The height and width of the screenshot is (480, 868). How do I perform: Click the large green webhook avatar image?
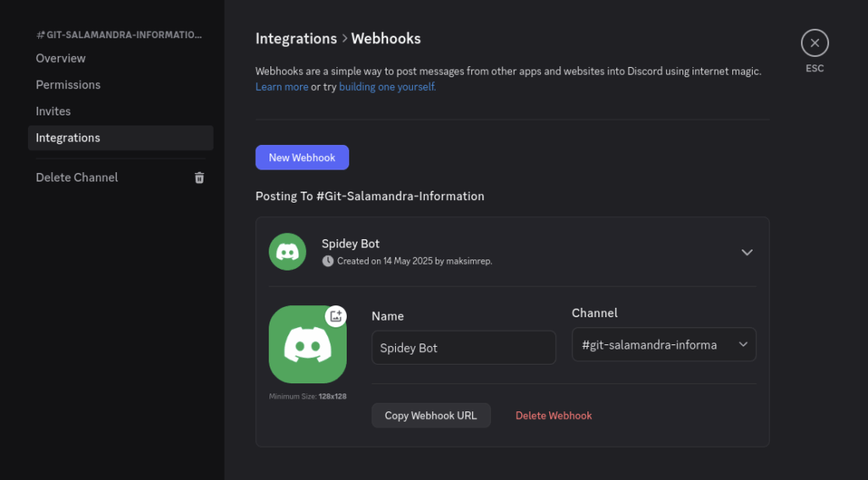tap(308, 344)
